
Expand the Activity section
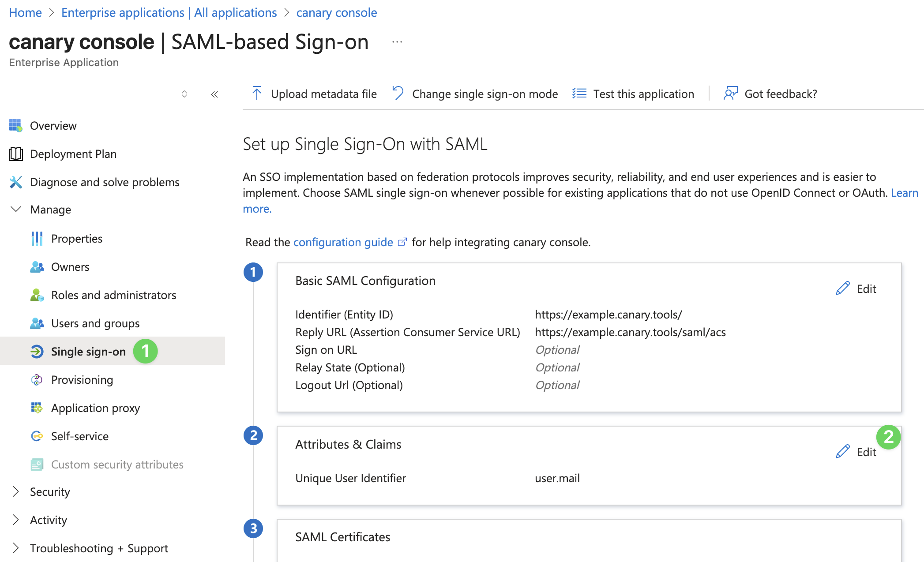(16, 520)
